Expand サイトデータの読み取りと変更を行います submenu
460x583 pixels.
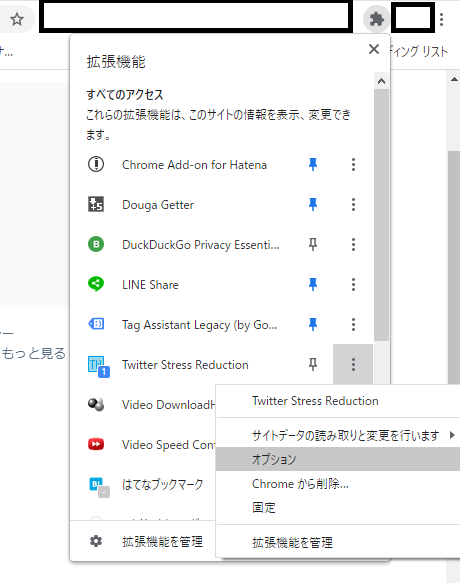point(338,435)
